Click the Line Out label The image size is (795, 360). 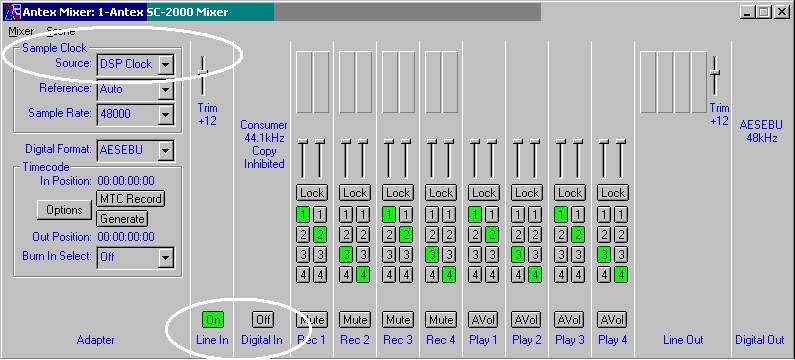coord(682,340)
